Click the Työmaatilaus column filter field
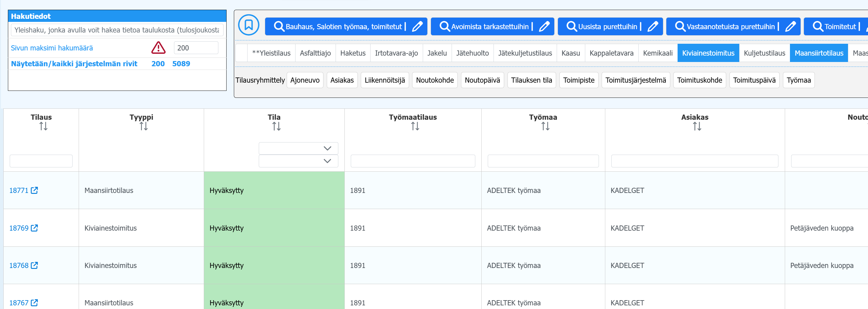 (x=413, y=161)
